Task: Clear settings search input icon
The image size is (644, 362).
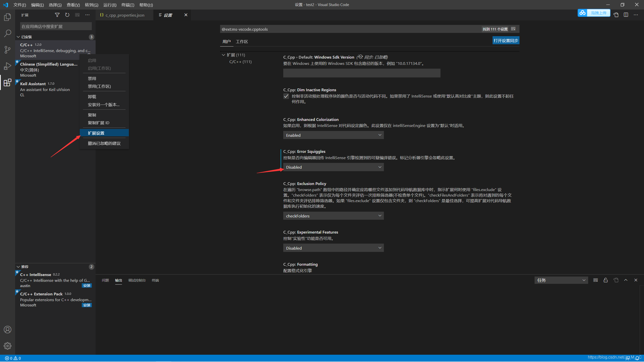Action: point(513,29)
